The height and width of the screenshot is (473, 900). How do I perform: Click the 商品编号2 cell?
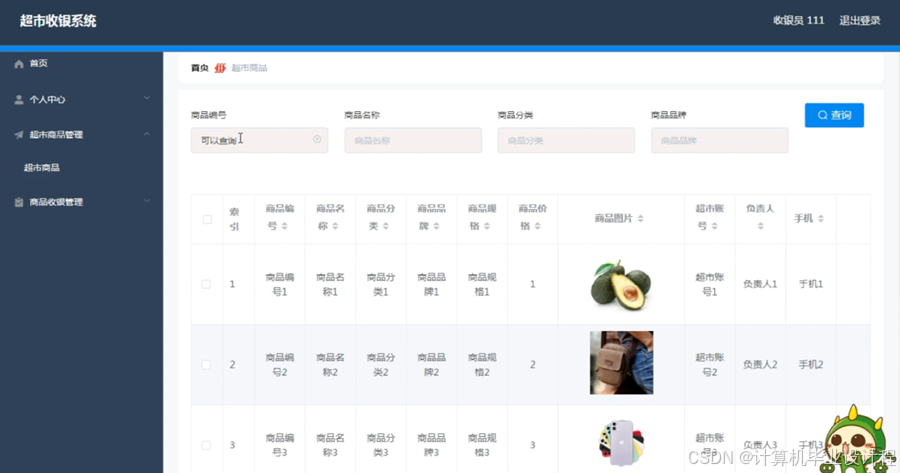click(280, 365)
